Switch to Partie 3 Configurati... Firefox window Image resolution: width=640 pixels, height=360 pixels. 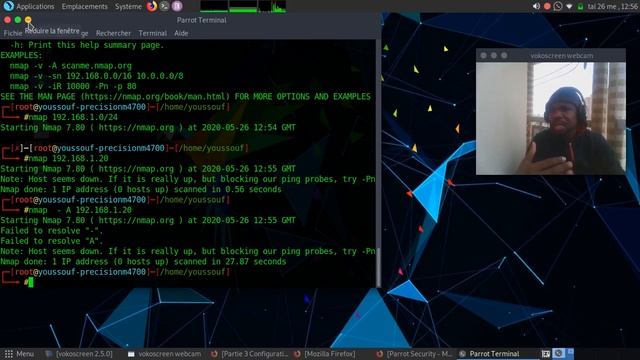[250, 354]
